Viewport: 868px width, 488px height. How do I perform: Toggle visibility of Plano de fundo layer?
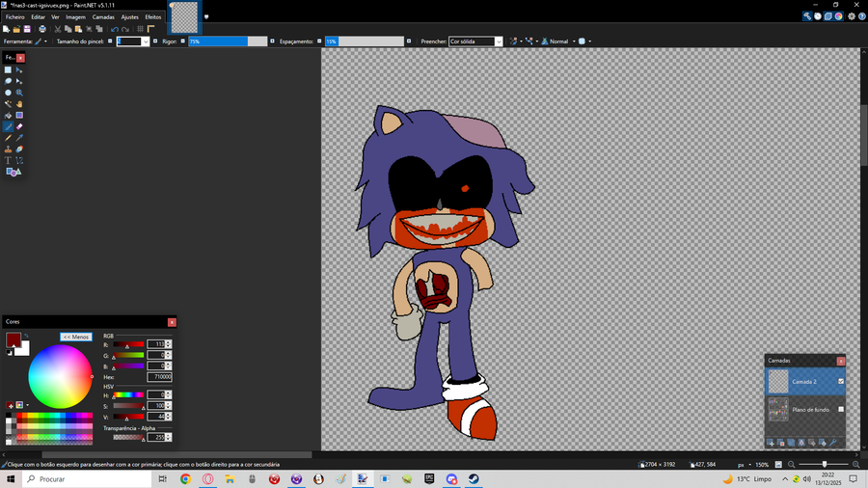point(841,410)
